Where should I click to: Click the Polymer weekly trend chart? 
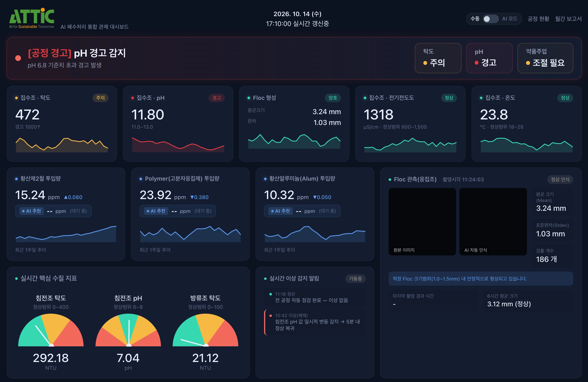(190, 234)
